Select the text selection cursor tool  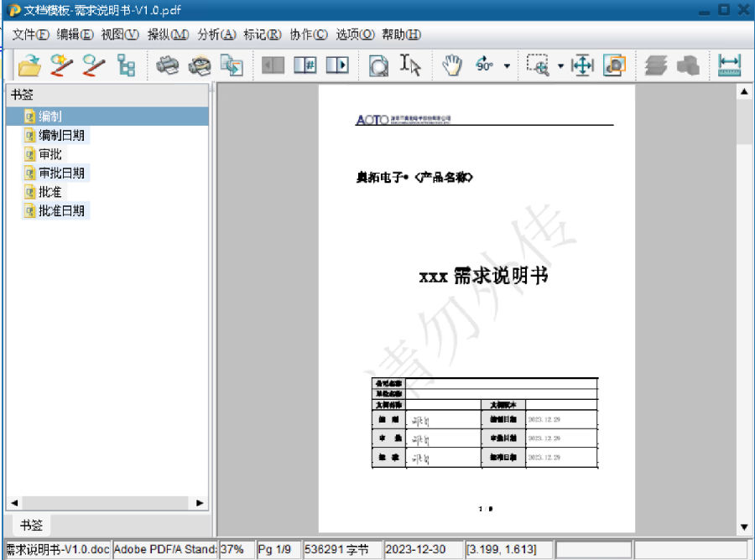410,65
